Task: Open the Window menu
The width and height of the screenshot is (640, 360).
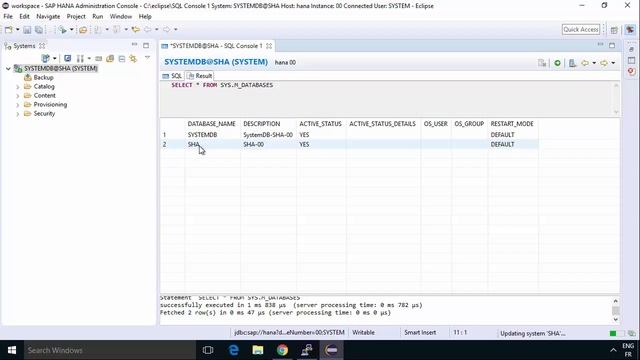Action: pyautogui.click(x=121, y=16)
